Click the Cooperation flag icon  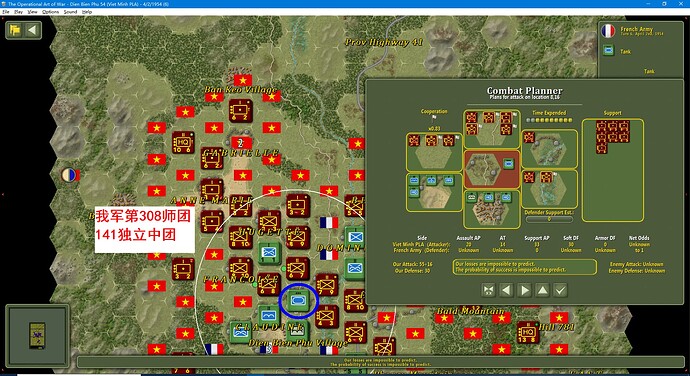point(434,118)
